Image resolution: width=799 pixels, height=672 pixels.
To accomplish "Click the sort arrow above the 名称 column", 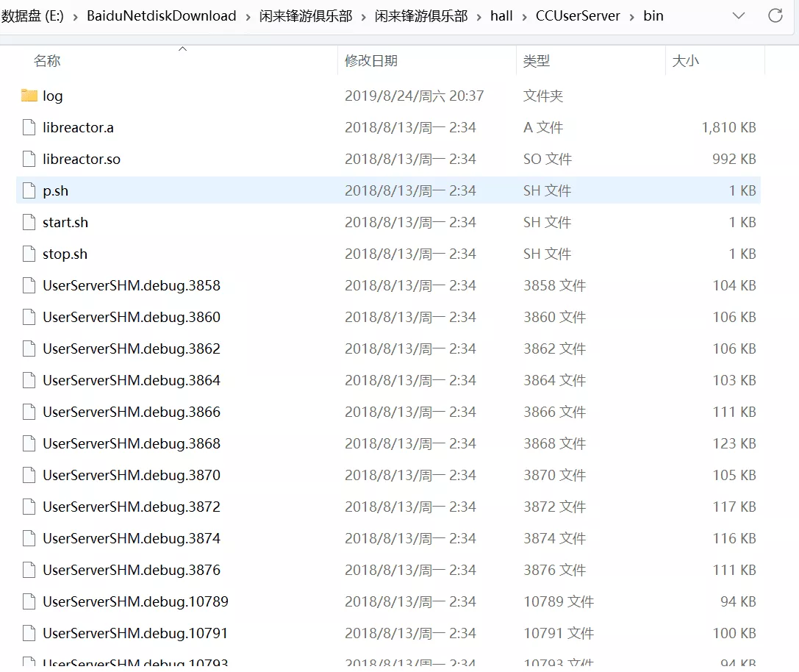I will pos(182,49).
